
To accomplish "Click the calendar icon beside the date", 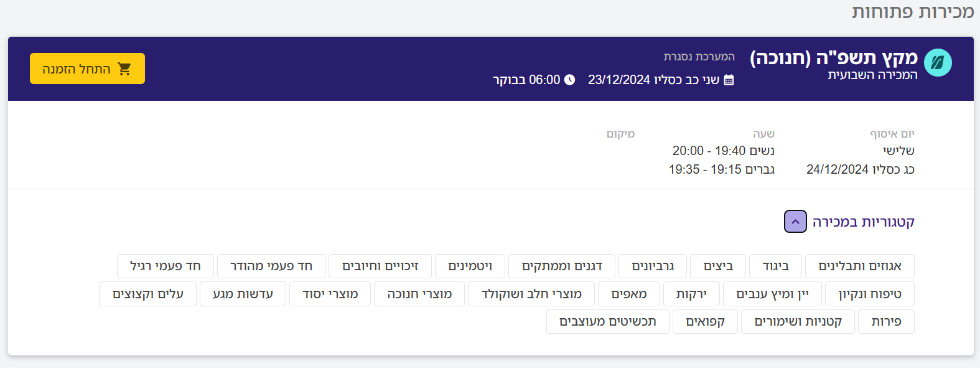I will (x=729, y=80).
